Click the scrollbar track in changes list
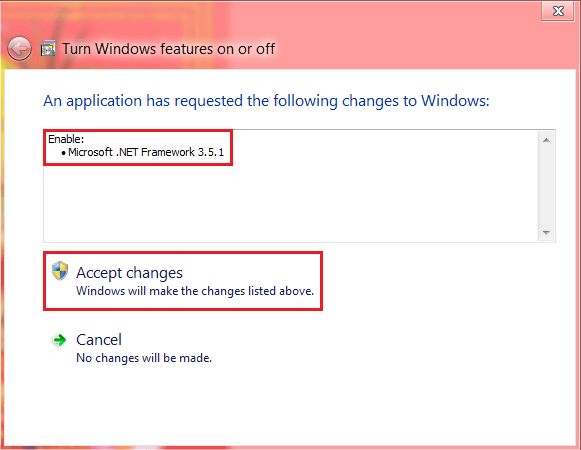 pyautogui.click(x=546, y=186)
